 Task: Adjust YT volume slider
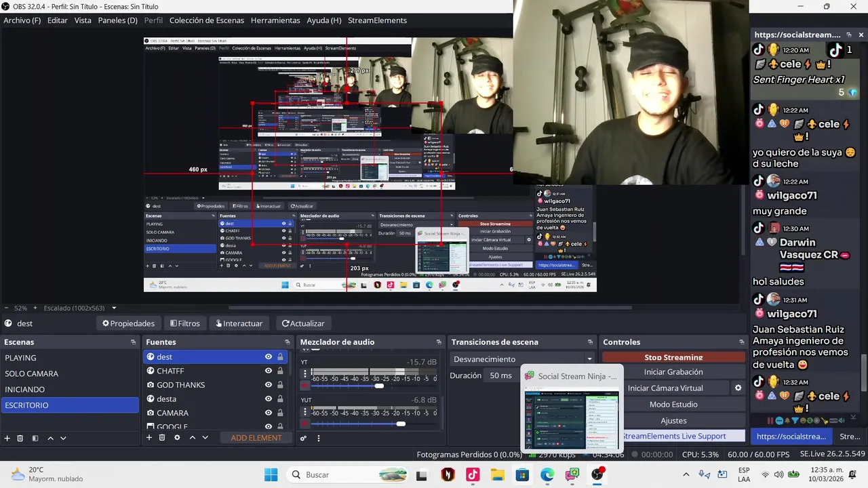tap(379, 386)
